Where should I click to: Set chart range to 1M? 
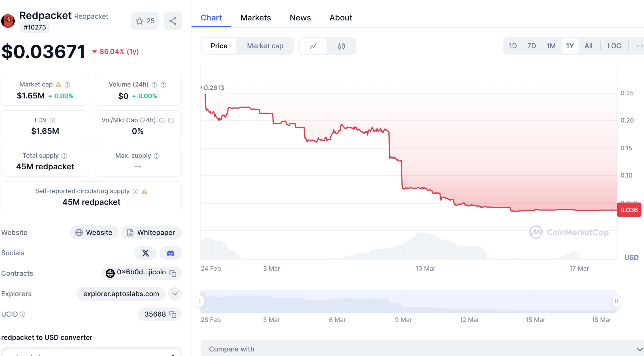pyautogui.click(x=551, y=46)
